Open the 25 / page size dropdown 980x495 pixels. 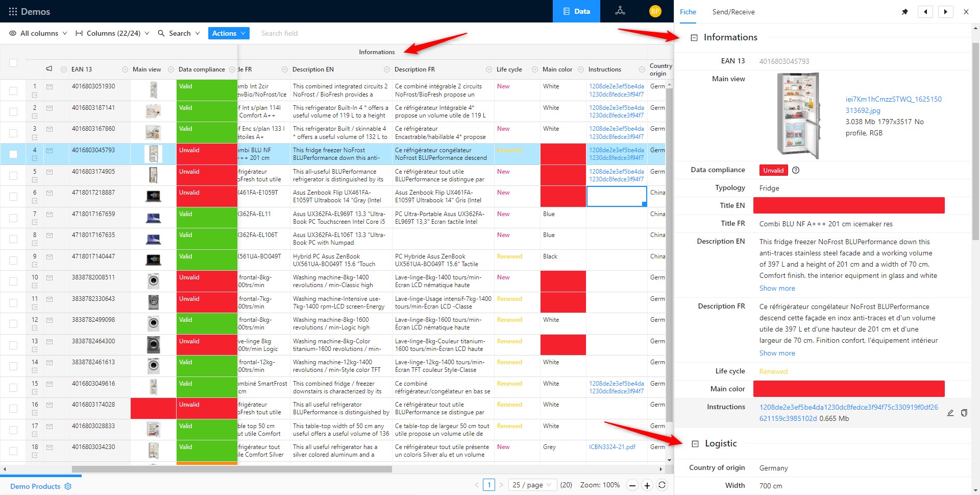(x=532, y=485)
